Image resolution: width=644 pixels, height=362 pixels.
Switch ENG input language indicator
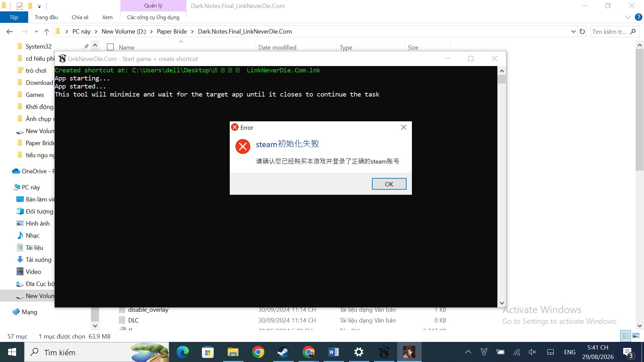point(570,352)
